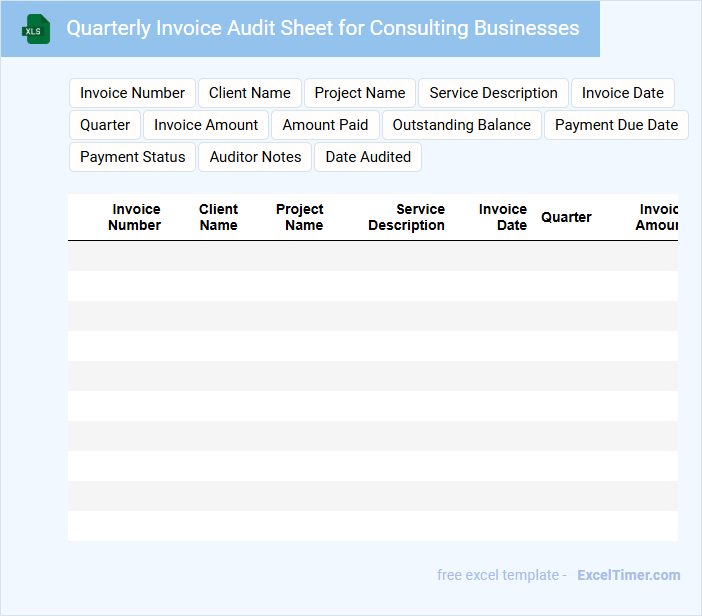Click the Payment Status tag
The width and height of the screenshot is (702, 616).
pos(132,157)
